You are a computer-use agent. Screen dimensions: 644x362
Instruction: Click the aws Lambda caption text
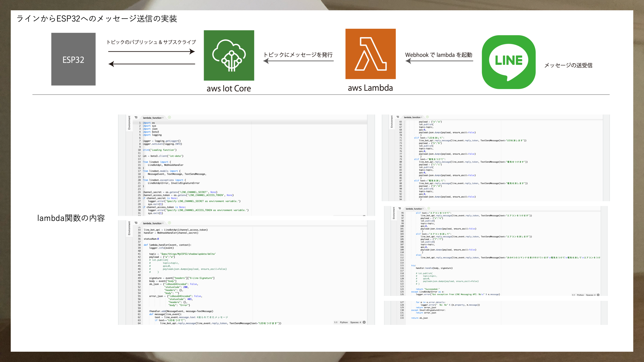[x=370, y=88]
